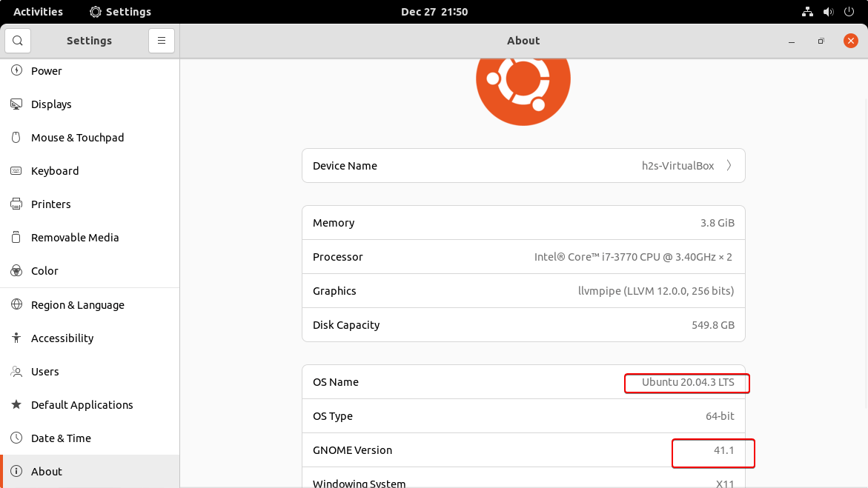This screenshot has height=488, width=868.
Task: Select Date & Time in the sidebar
Action: click(x=90, y=438)
